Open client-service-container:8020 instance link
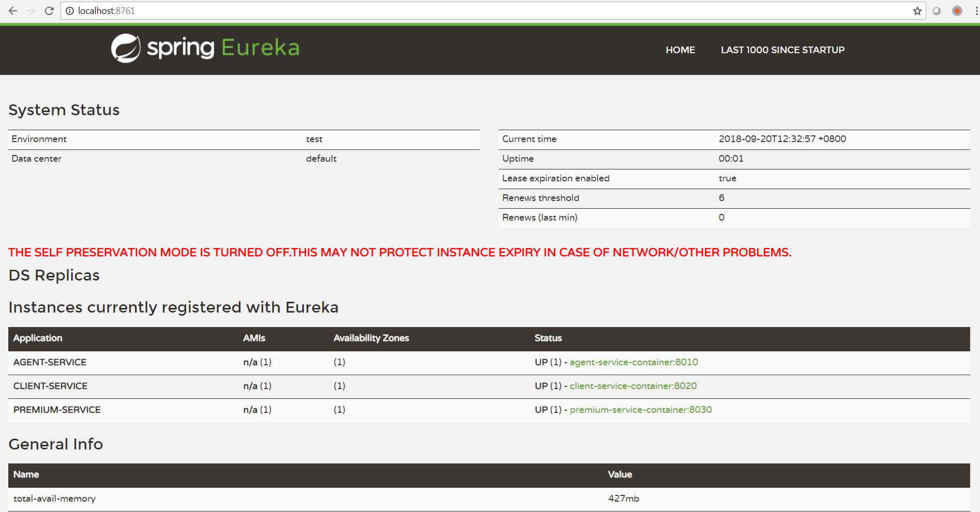980x512 pixels. coord(633,386)
